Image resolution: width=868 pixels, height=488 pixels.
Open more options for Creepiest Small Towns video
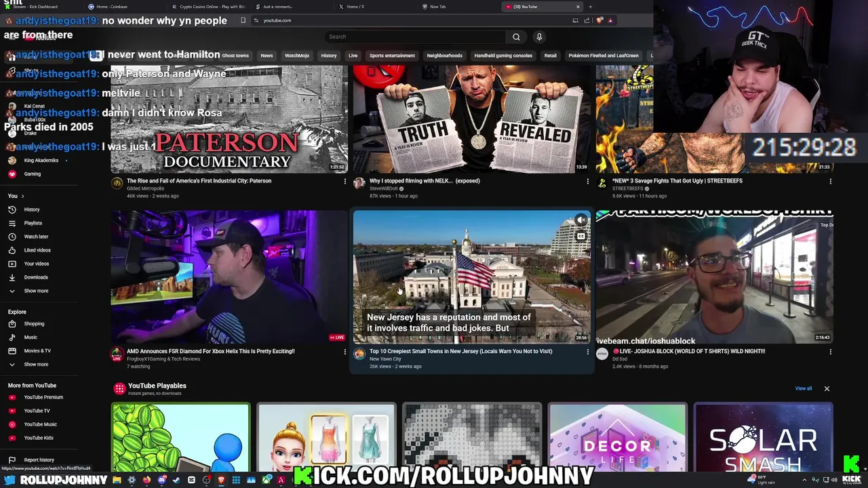(x=587, y=352)
